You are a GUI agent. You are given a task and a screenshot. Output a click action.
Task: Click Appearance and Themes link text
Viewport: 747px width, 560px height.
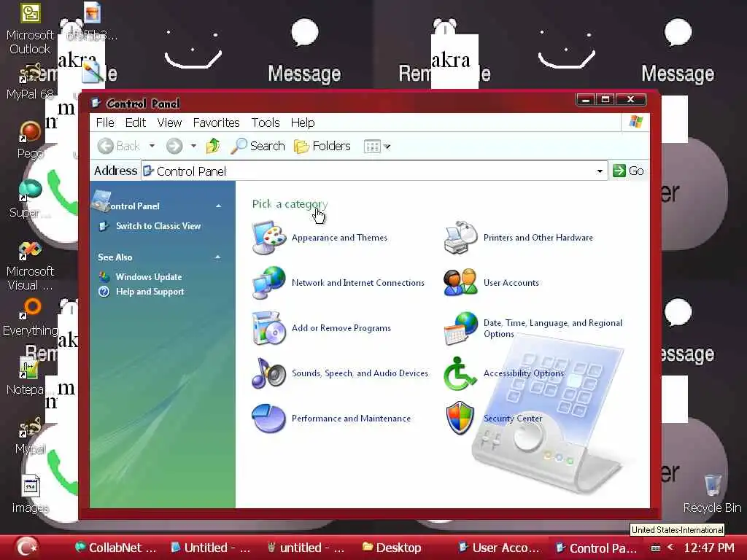point(339,238)
